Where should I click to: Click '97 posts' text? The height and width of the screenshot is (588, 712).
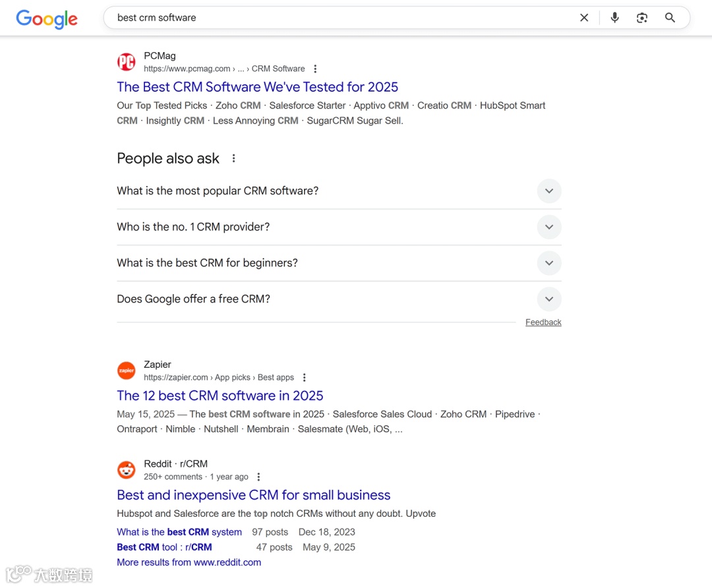click(x=270, y=532)
